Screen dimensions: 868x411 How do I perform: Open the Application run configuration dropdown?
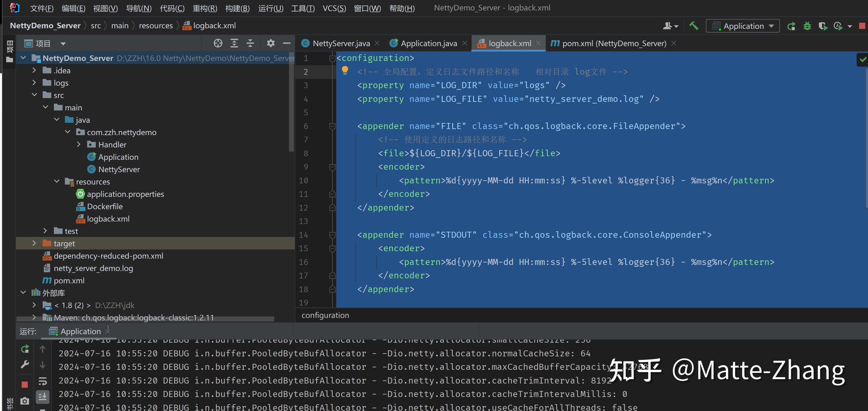[743, 26]
